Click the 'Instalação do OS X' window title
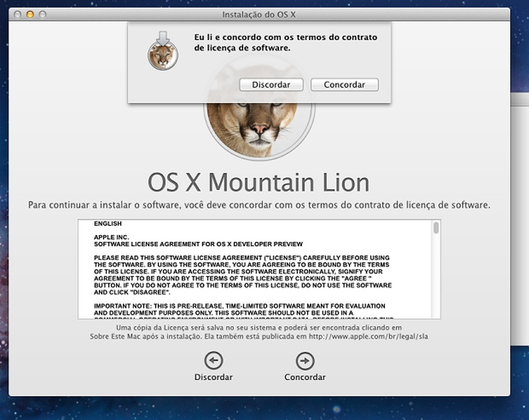Viewport: 529px width, 420px height. (x=259, y=15)
